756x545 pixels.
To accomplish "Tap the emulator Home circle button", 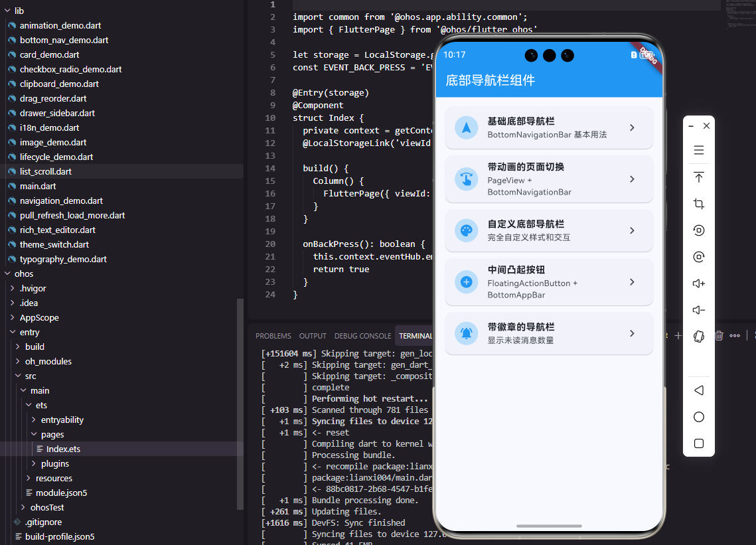I will pos(698,417).
